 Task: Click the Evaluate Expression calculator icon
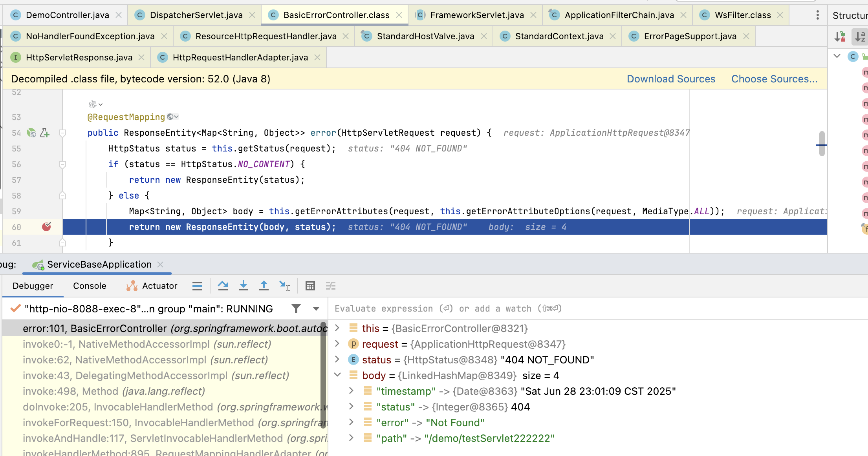pos(310,286)
